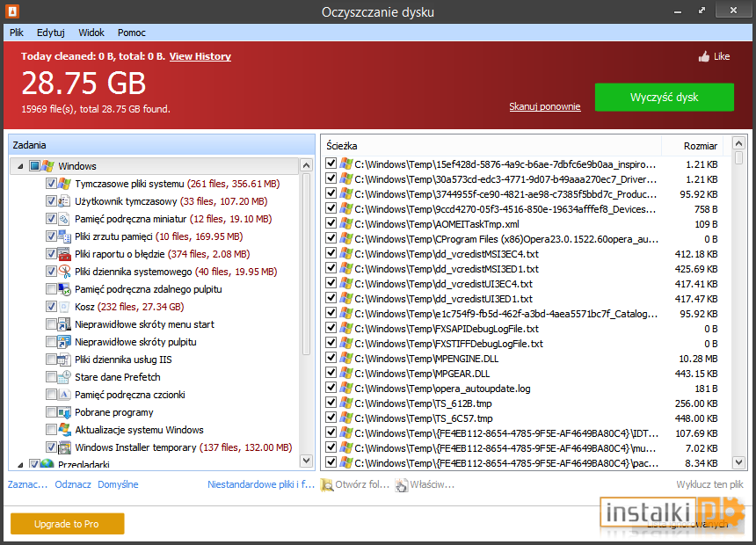Click the task list scroll up arrow
This screenshot has height=545, width=756.
(306, 166)
